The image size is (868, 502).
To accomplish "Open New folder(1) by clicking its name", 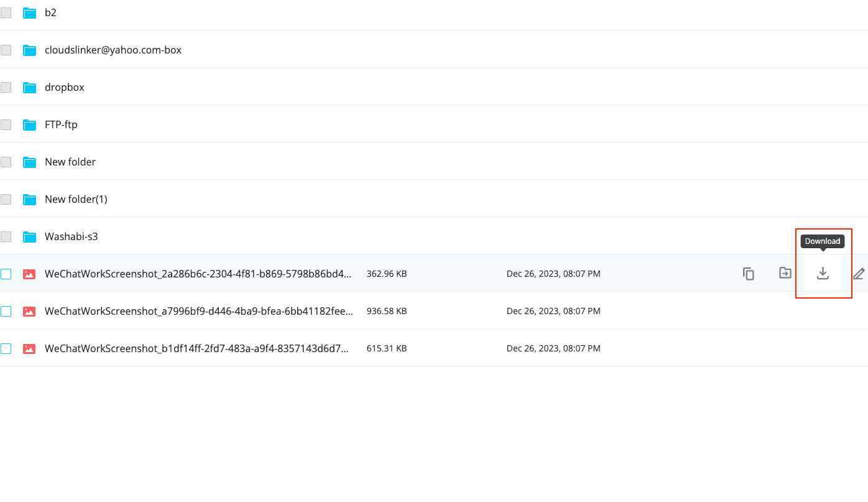I will [x=76, y=199].
